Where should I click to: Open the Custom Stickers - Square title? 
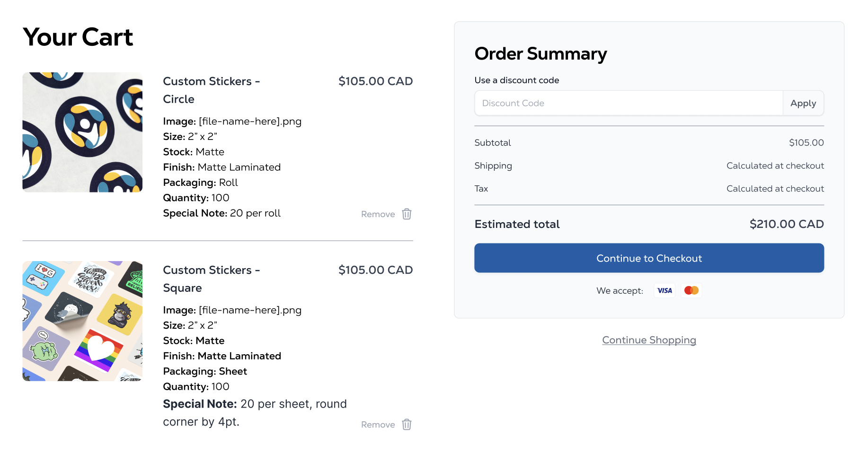[211, 279]
